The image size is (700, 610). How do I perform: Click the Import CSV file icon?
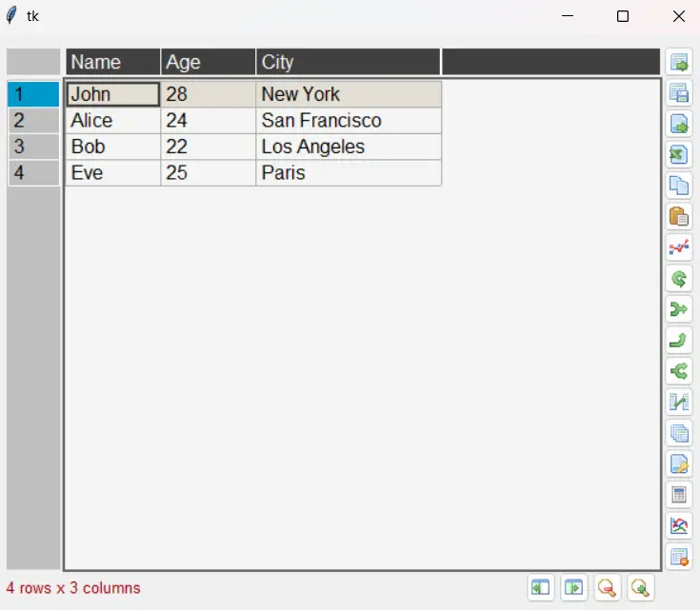click(x=678, y=124)
